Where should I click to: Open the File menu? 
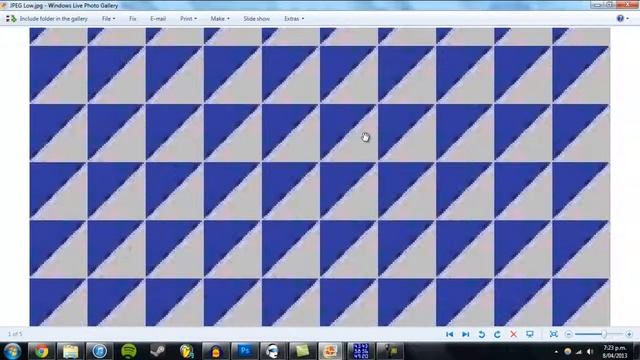point(108,19)
